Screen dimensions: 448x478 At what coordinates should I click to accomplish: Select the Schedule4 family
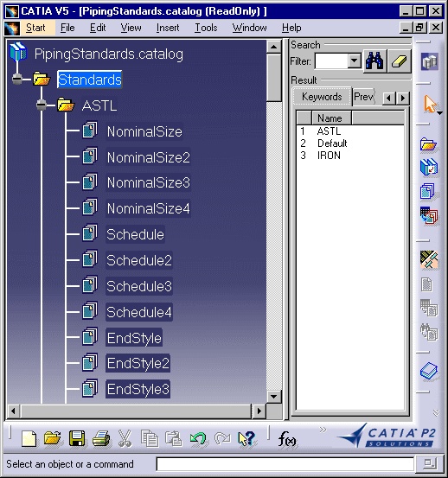point(139,312)
